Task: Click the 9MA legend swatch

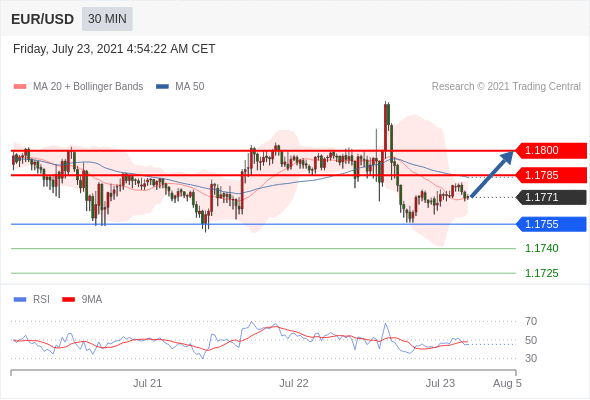Action: pyautogui.click(x=68, y=300)
